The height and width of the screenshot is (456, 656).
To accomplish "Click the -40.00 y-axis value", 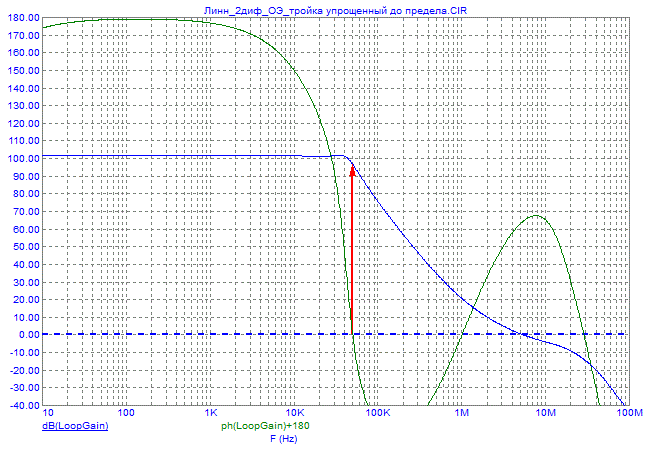I will (x=23, y=405).
